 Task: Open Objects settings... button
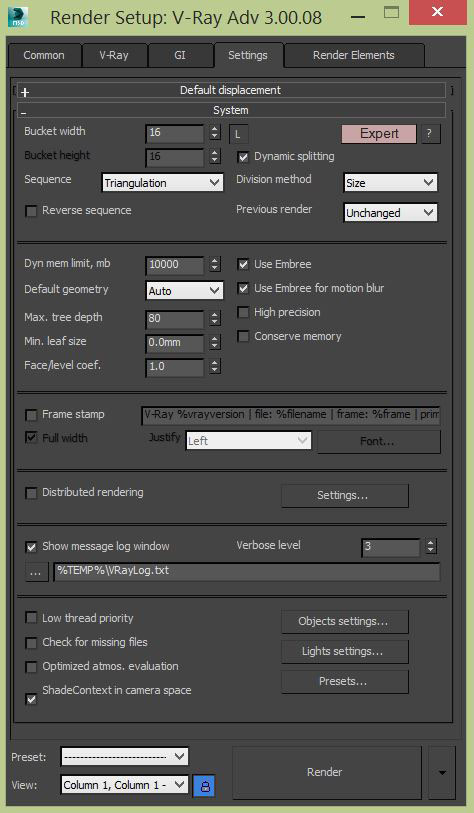click(344, 622)
